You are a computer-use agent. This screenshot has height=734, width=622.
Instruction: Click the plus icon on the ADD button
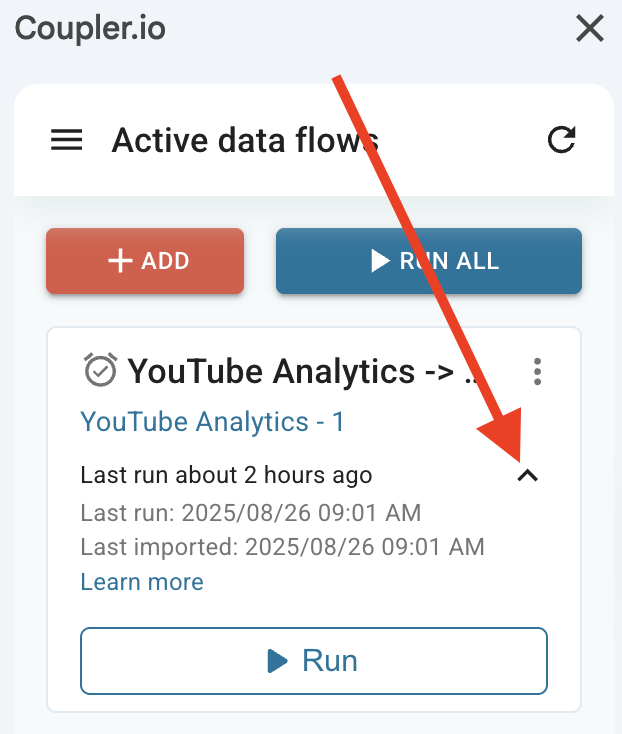(120, 261)
